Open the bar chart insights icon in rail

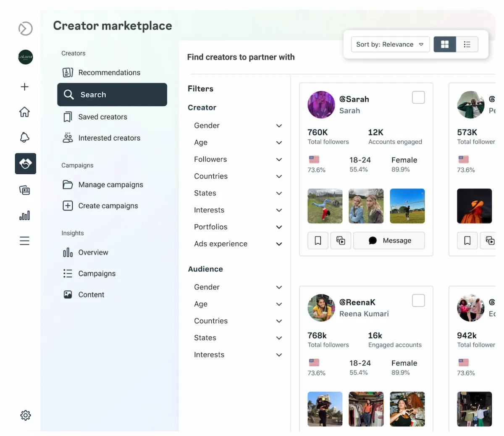click(x=25, y=215)
